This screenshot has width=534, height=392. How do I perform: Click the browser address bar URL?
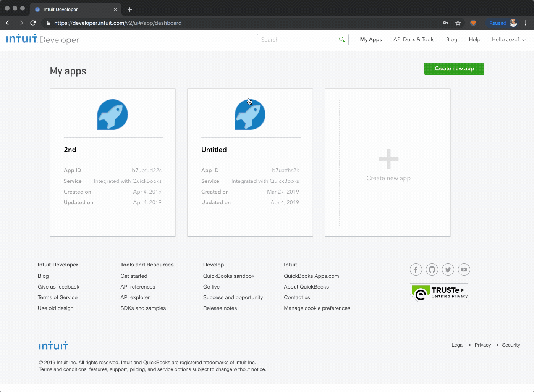pos(118,23)
